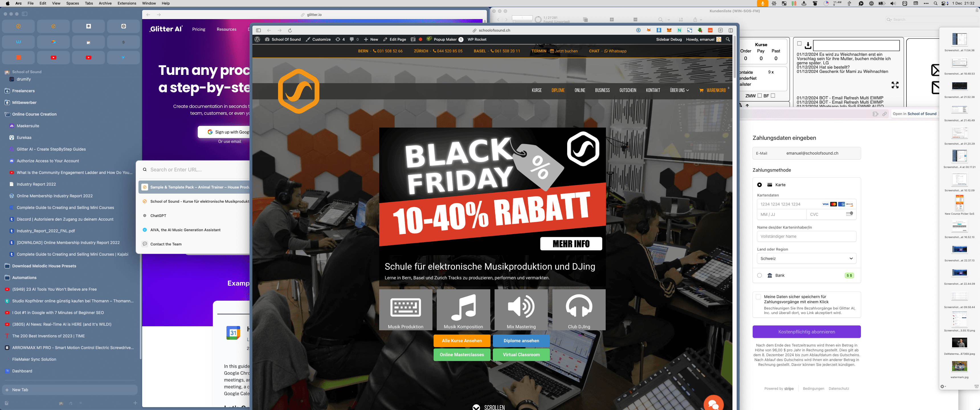Screen dimensions: 980x410
Task: Click the Vollständiger Name input field
Action: (807, 237)
